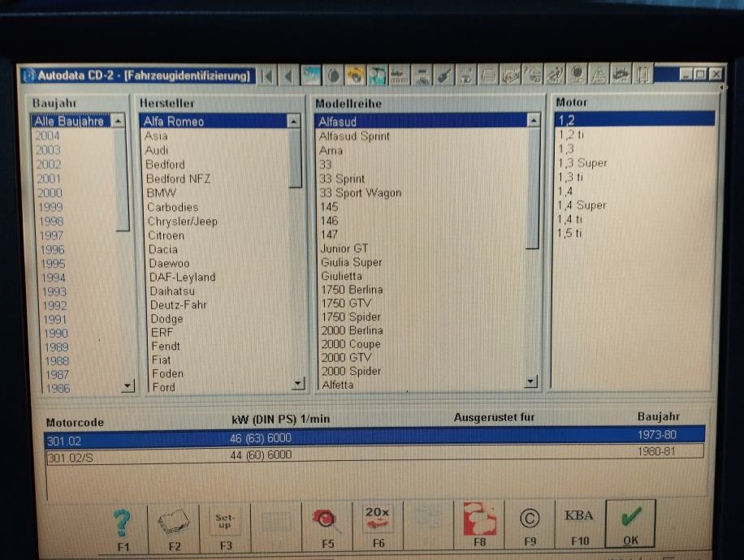744x560 pixels.
Task: Click the Hersteller list scrollbar thumb
Action: tap(295, 158)
